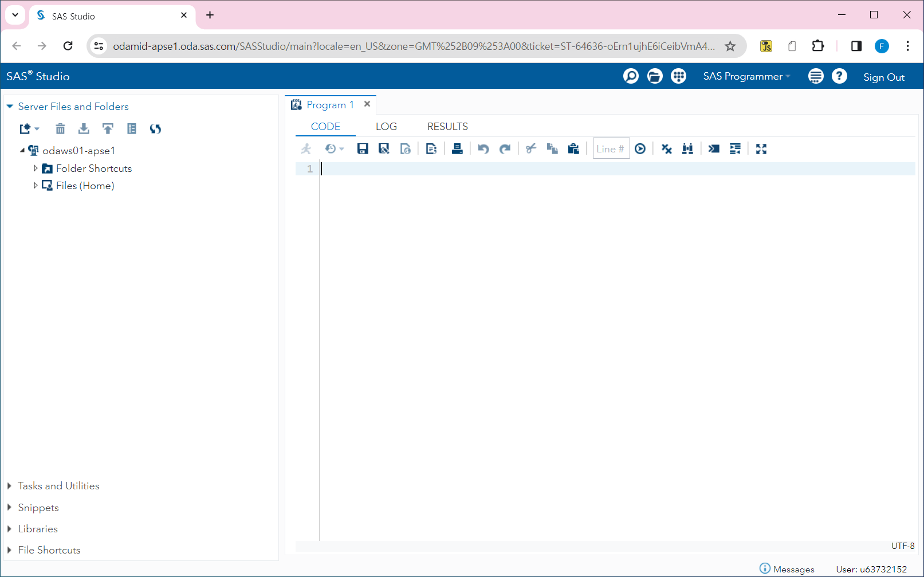Click the Properties icon in files panel
Image resolution: width=924 pixels, height=577 pixels.
click(x=132, y=129)
